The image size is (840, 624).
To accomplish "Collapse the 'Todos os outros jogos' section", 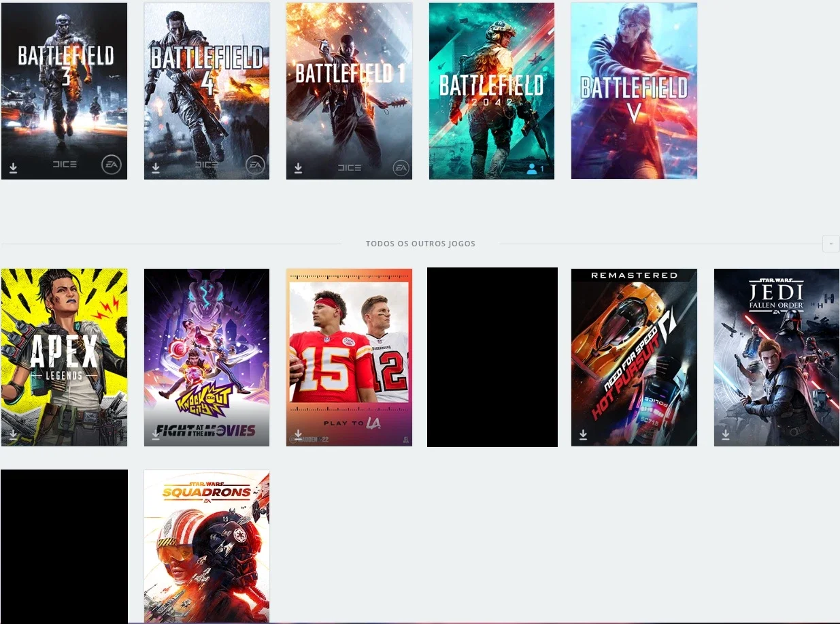I will [x=831, y=244].
